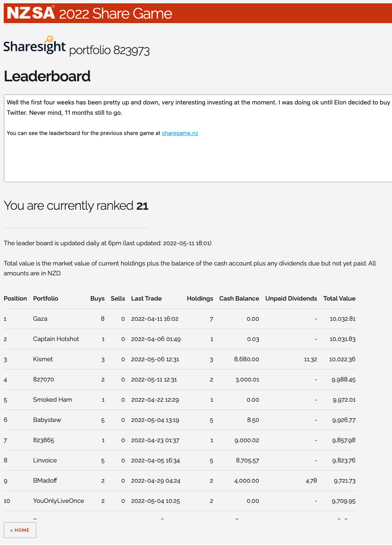Viewport: 392px width, 545px height.
Task: Sort the table by Position column
Action: coord(15,299)
